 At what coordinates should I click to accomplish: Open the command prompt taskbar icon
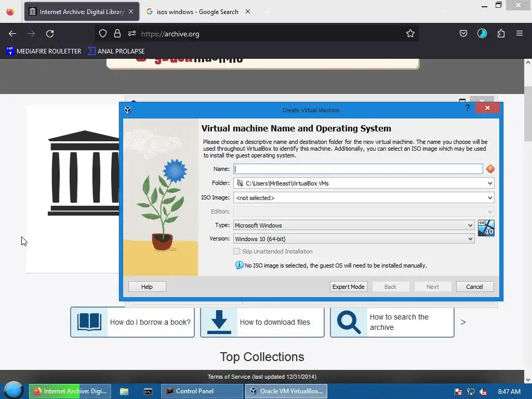pyautogui.click(x=148, y=391)
